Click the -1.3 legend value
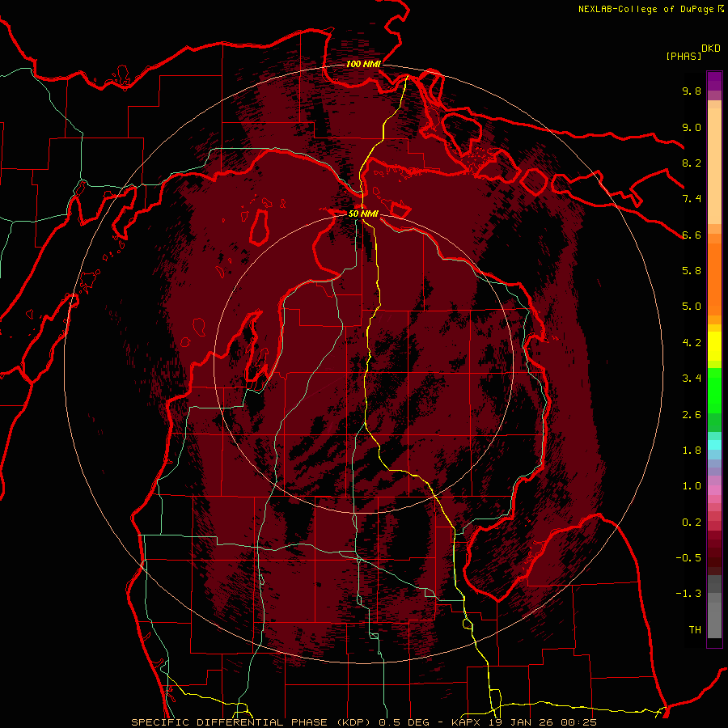 pyautogui.click(x=688, y=594)
